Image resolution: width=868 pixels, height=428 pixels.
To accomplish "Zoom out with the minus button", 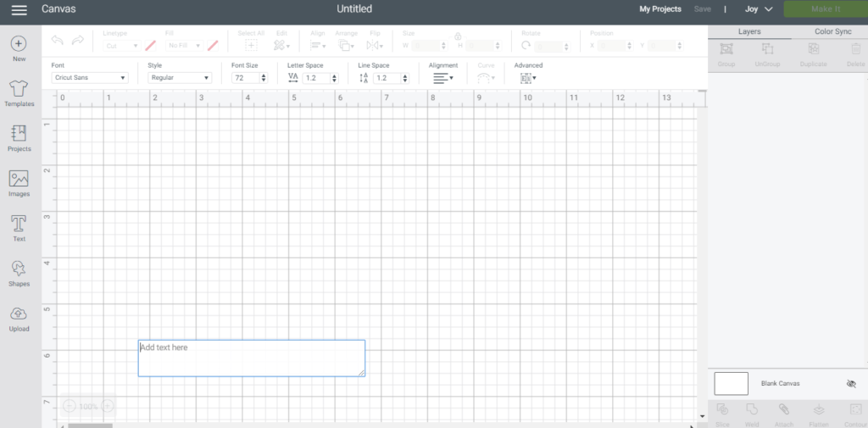I will (x=70, y=407).
